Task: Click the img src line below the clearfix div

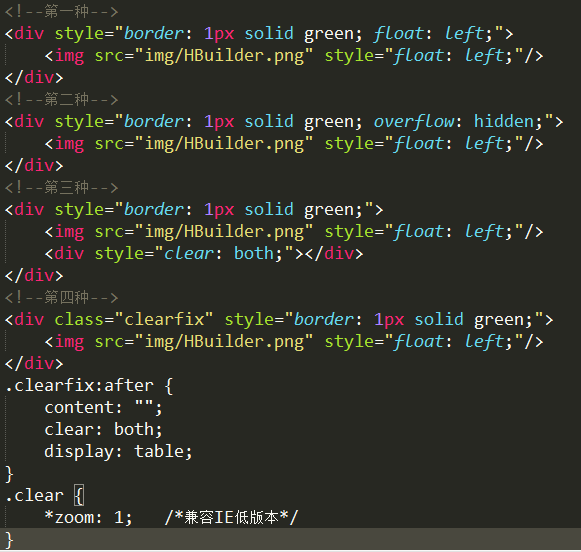Action: point(294,342)
